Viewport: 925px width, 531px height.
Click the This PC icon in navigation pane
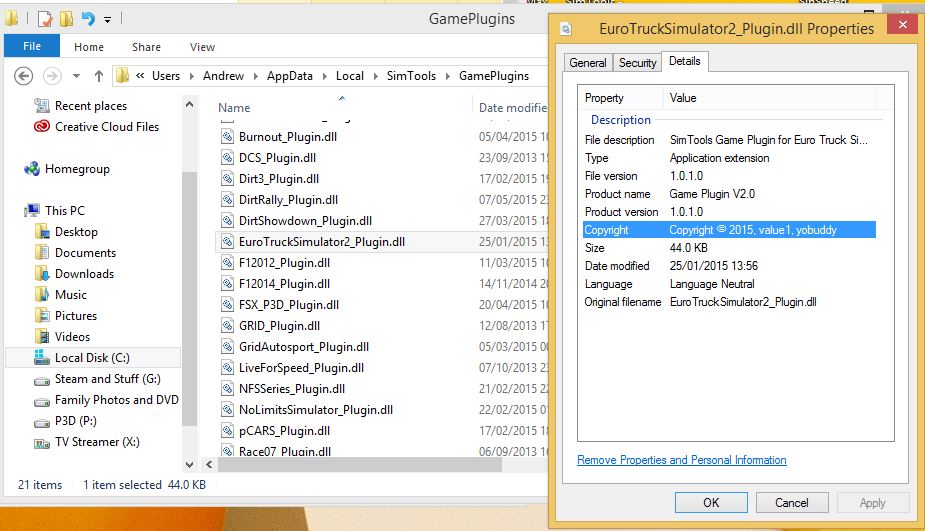pos(32,211)
